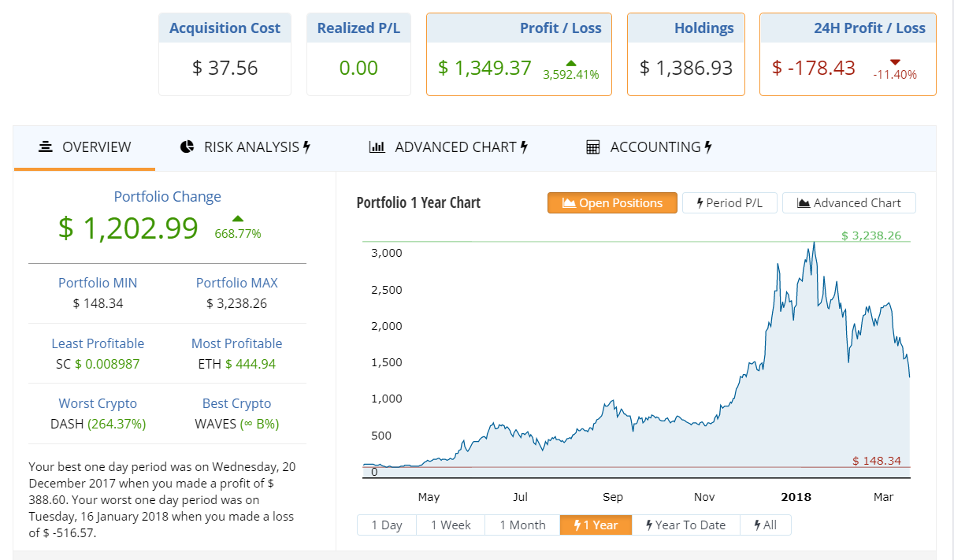Open the Advanced Chart button above the graph
The width and height of the screenshot is (954, 560).
tap(848, 203)
